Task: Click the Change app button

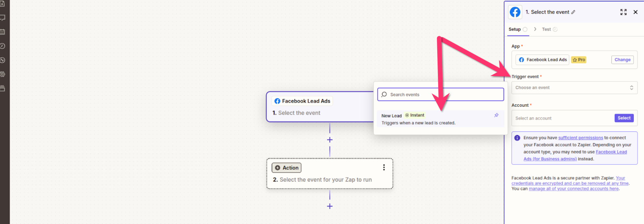Action: [622, 60]
